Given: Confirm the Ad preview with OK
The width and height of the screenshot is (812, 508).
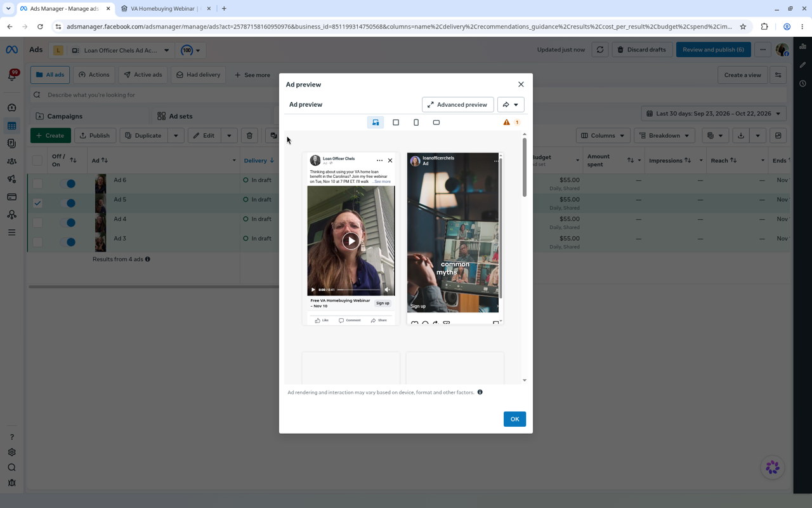Looking at the screenshot, I should coord(514,419).
